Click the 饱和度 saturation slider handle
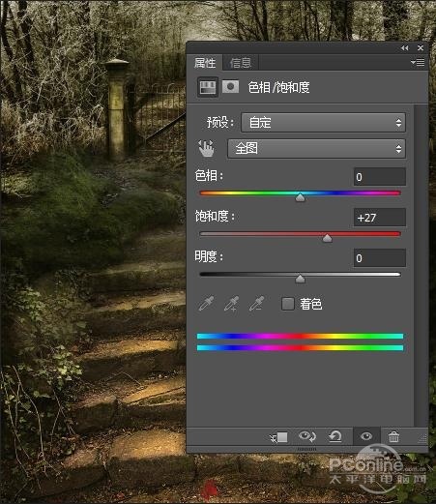This screenshot has height=504, width=436. [327, 238]
